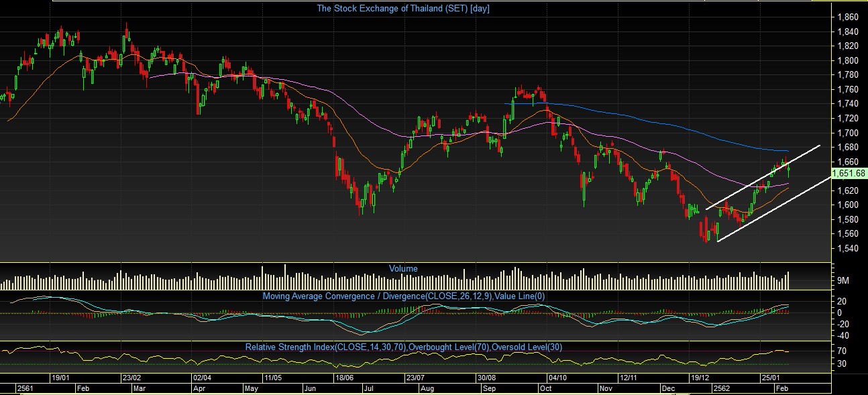The image size is (868, 395).
Task: Click the -40 label on MACD scale
Action: [844, 335]
